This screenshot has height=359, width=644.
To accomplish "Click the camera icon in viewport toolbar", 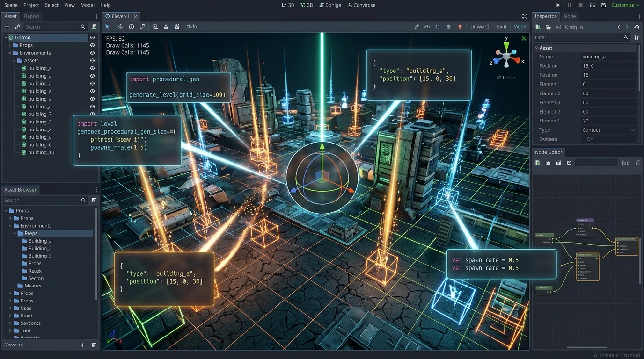I will pos(177,27).
